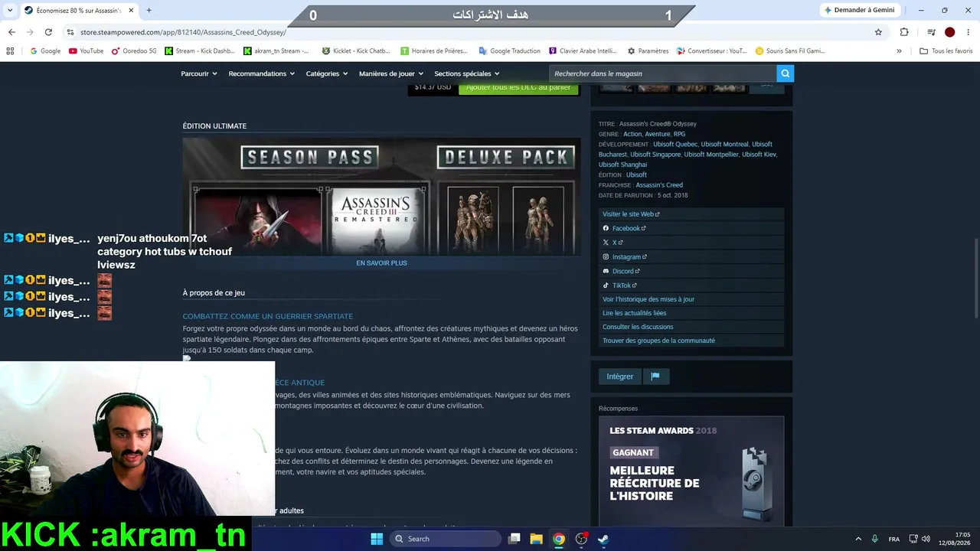
Task: Open the browser extensions puzzle icon
Action: [x=904, y=32]
